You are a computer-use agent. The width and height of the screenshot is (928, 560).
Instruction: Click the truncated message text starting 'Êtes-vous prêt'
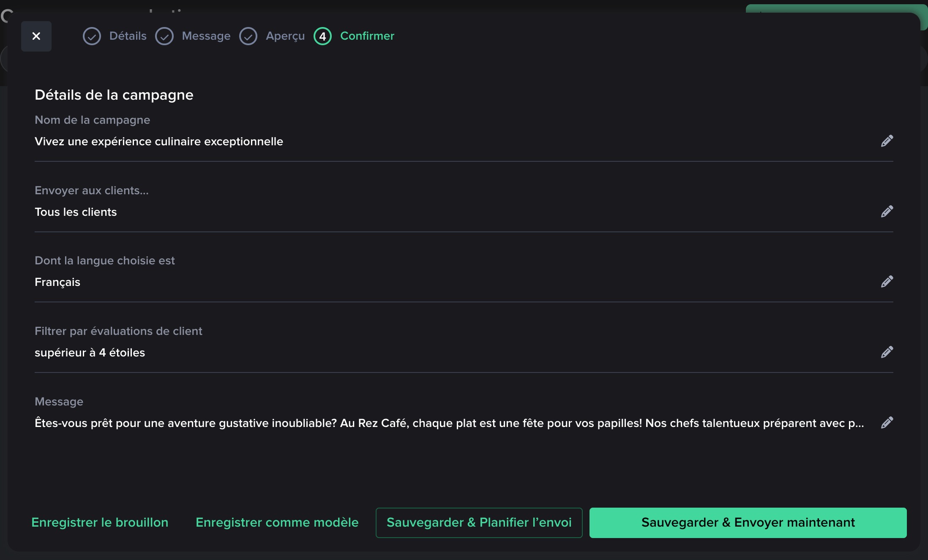[x=449, y=423]
